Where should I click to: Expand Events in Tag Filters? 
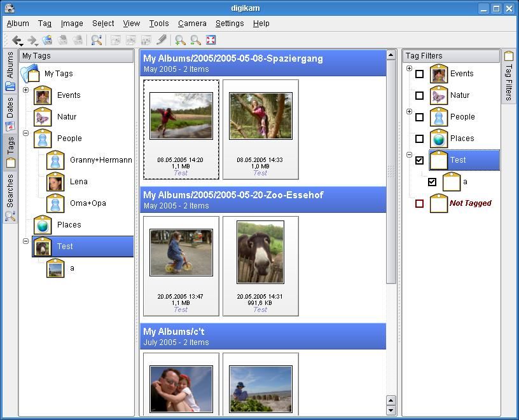pos(409,68)
